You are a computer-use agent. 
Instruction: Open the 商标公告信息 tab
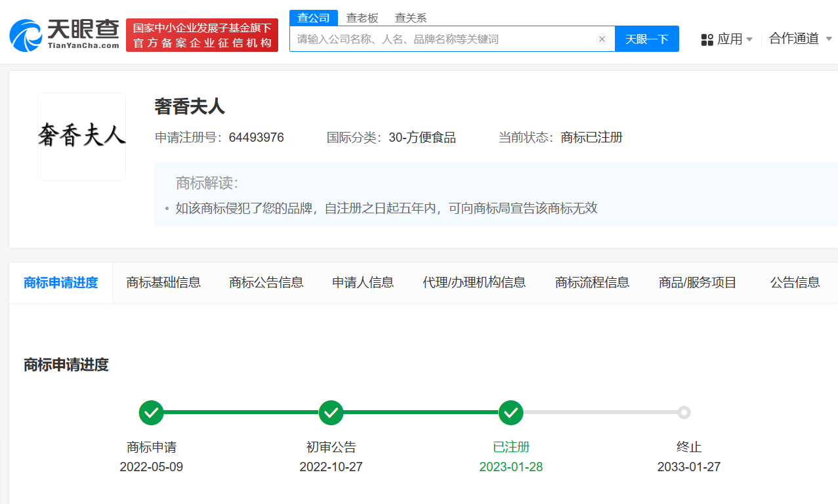pos(266,282)
